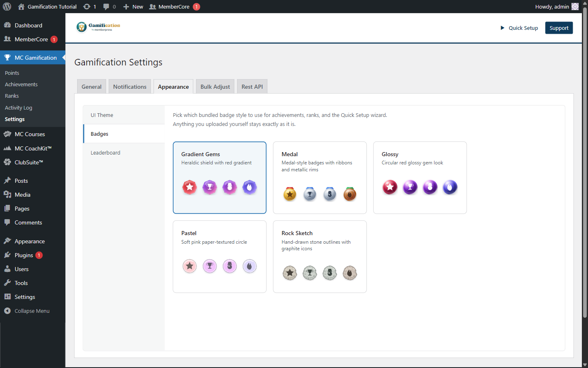Switch to the Notifications tab
This screenshot has width=588, height=368.
(130, 87)
